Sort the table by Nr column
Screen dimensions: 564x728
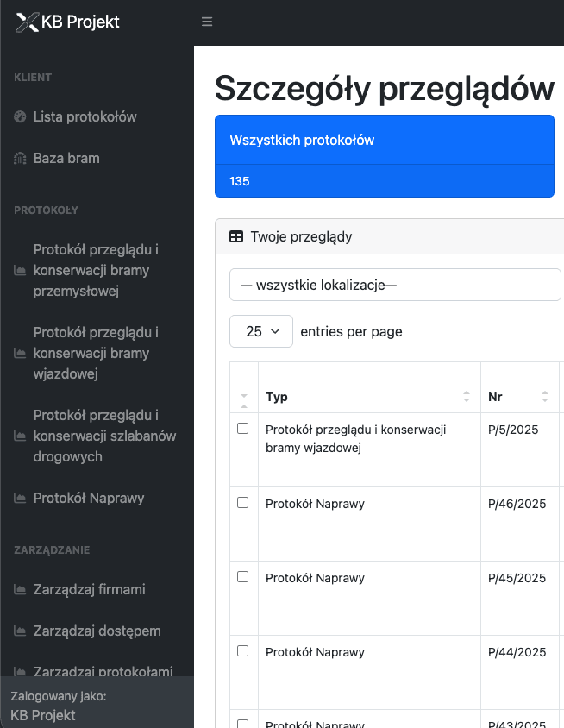[519, 397]
